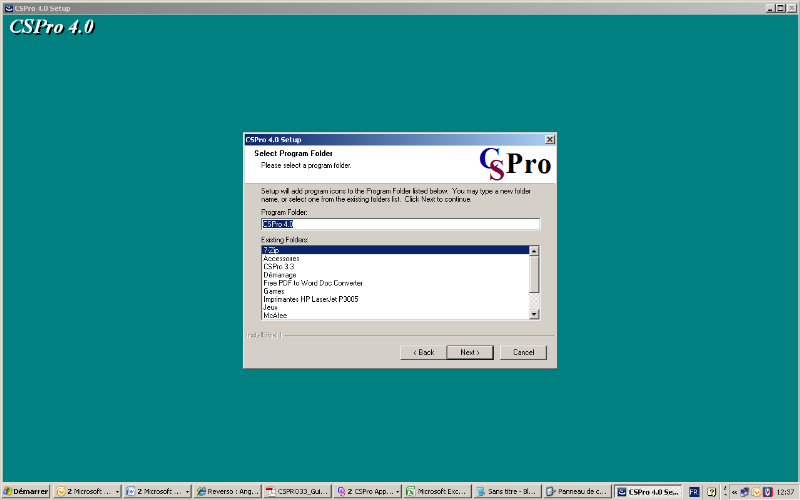The height and width of the screenshot is (500, 800).
Task: Go back with the Back button
Action: 423,353
